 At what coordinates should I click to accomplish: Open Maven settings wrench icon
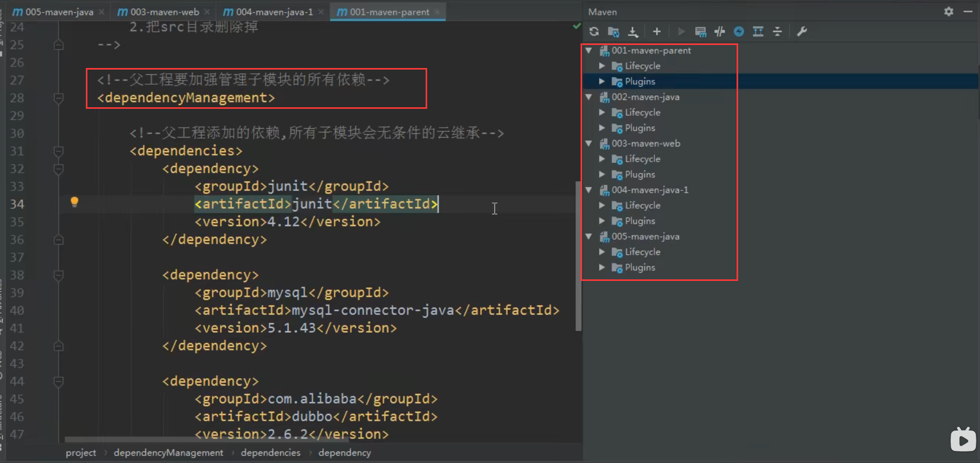(801, 31)
